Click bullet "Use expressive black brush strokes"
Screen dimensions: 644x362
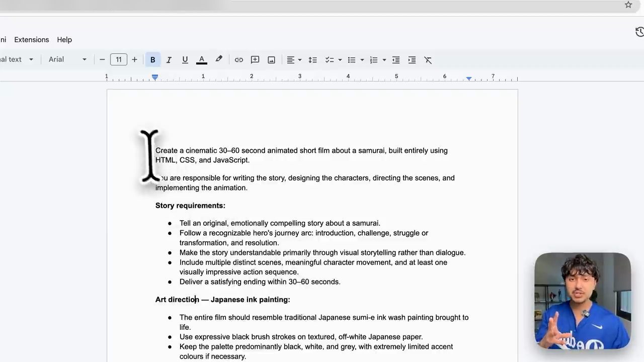pos(301,337)
